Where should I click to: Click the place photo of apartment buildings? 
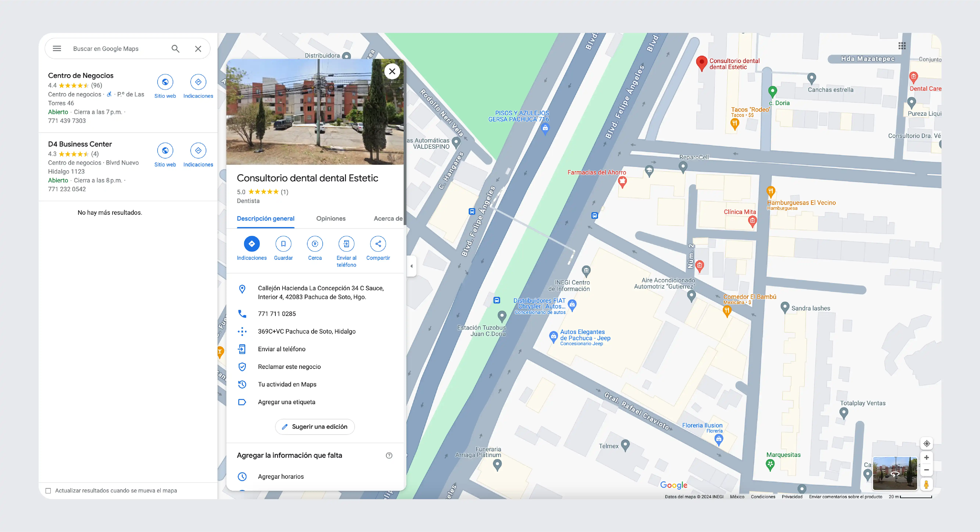pyautogui.click(x=315, y=112)
